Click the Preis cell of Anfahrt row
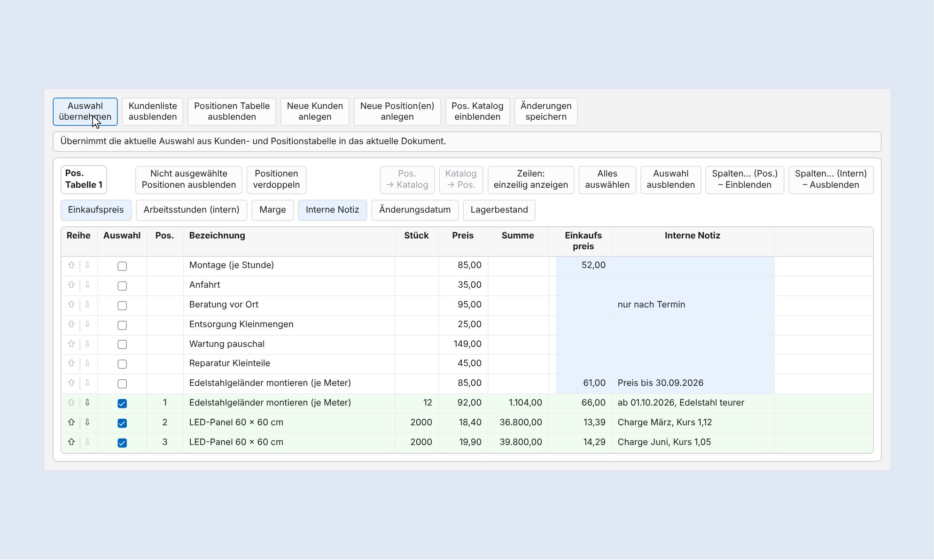This screenshot has height=560, width=934. pos(463,285)
